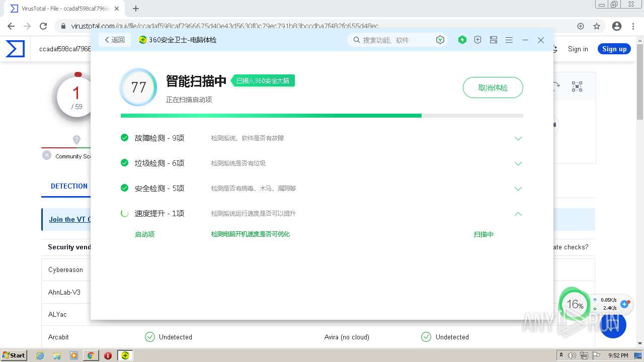The image size is (644, 362).
Task: Click the volume speaker tray icon
Action: point(573,355)
